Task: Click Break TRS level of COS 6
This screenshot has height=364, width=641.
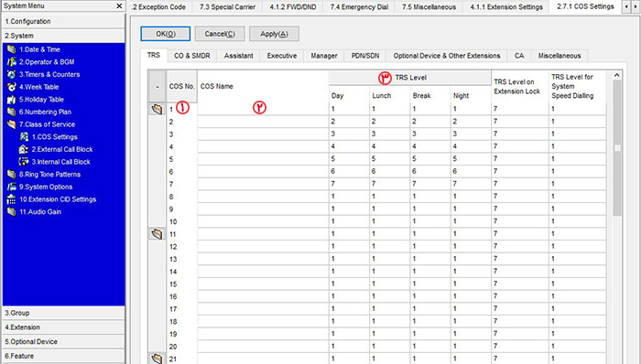Action: pos(430,171)
